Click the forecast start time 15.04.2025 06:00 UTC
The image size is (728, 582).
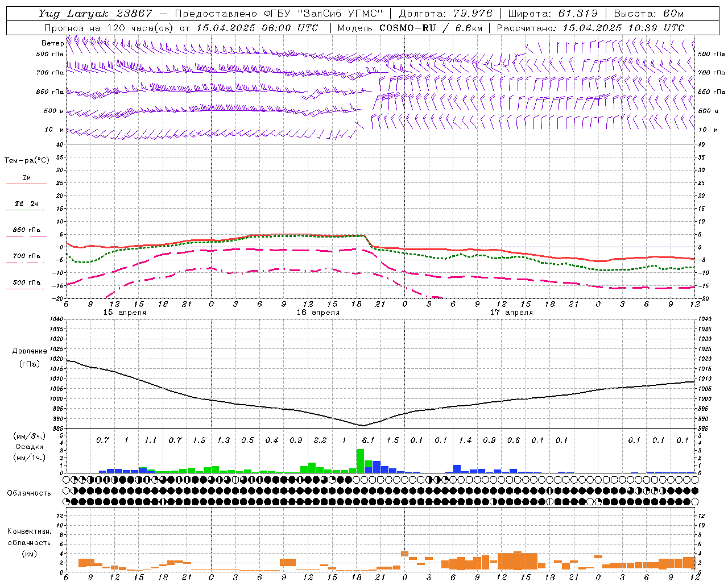257,28
